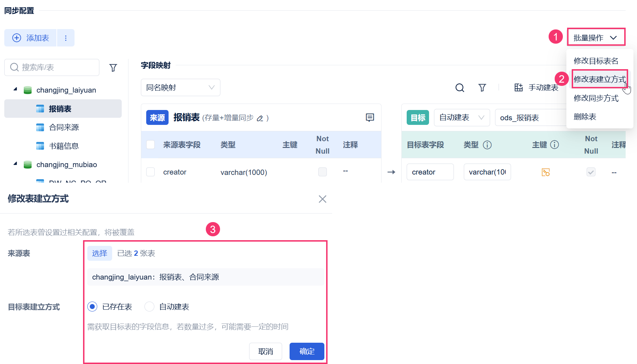Click the info icon next to 类型
This screenshot has width=637, height=364.
pos(487,145)
